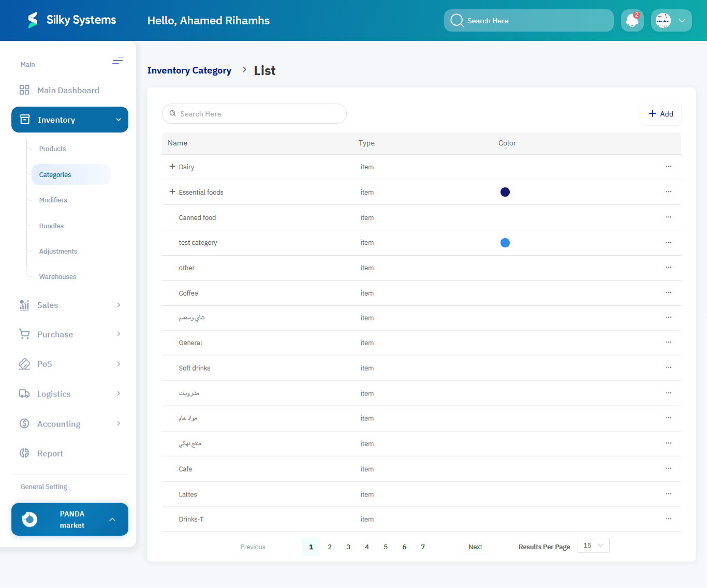Click the category list search field

[255, 114]
